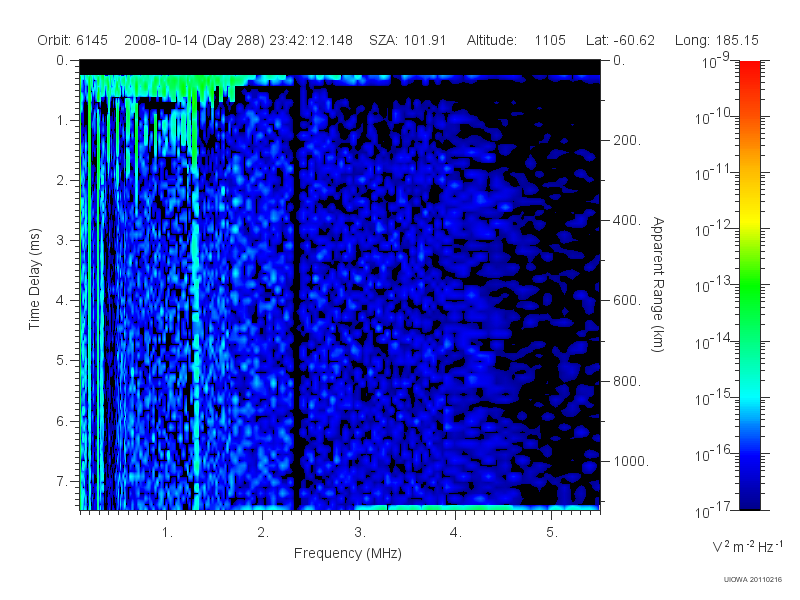Click the '10^-15' color scale label
This screenshot has width=800, height=600.
[x=712, y=397]
